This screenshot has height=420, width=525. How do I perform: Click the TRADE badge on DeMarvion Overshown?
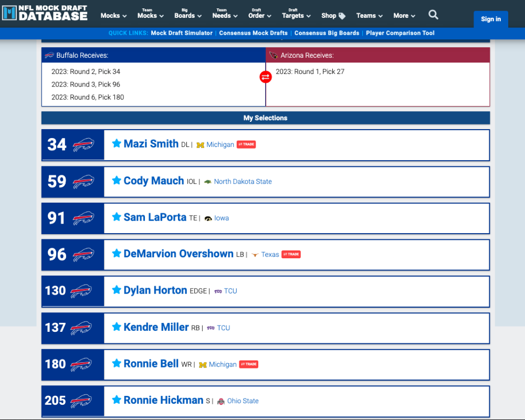click(x=291, y=255)
